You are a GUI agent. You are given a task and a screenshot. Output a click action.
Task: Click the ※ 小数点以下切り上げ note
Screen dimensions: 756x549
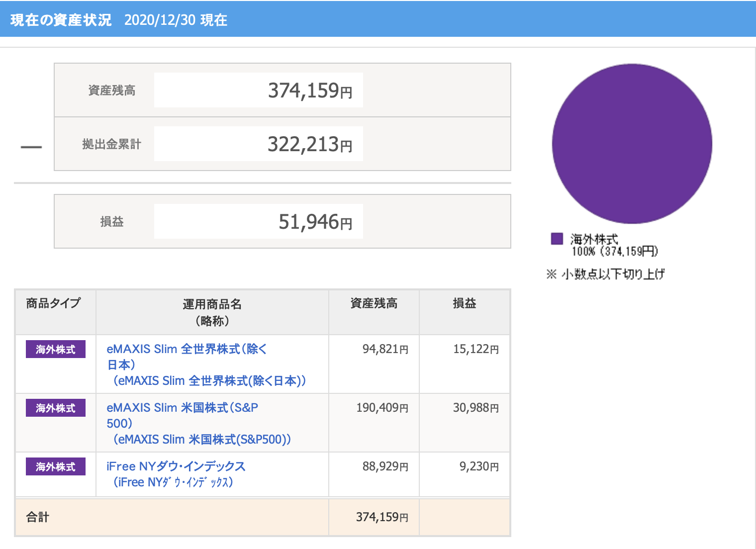tap(605, 274)
